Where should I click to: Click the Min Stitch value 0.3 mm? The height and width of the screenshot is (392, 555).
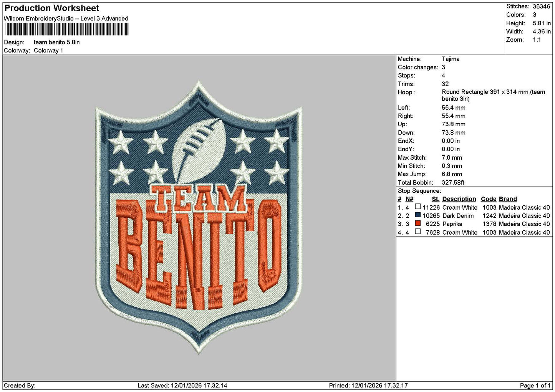click(452, 166)
